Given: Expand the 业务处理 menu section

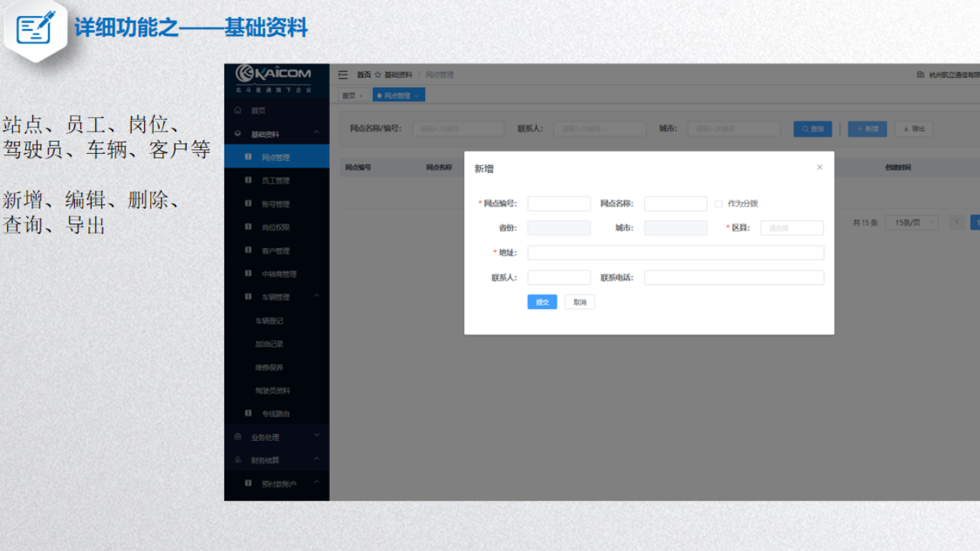Looking at the screenshot, I should click(x=317, y=436).
